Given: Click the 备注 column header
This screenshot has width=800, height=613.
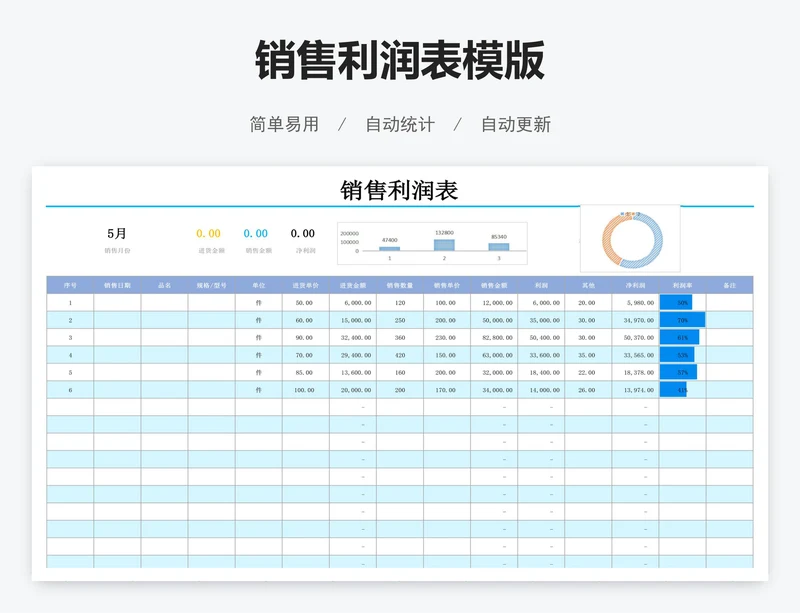Looking at the screenshot, I should click(730, 285).
